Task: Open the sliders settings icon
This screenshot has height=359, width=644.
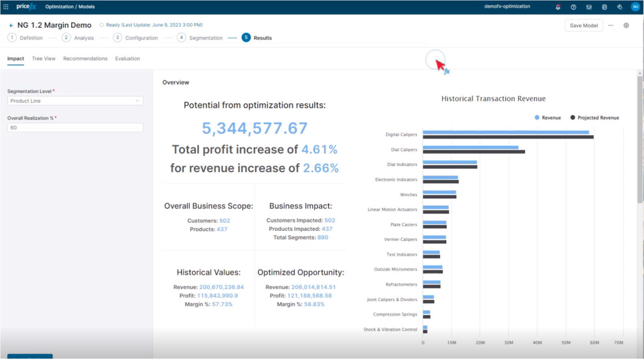Action: [x=589, y=7]
